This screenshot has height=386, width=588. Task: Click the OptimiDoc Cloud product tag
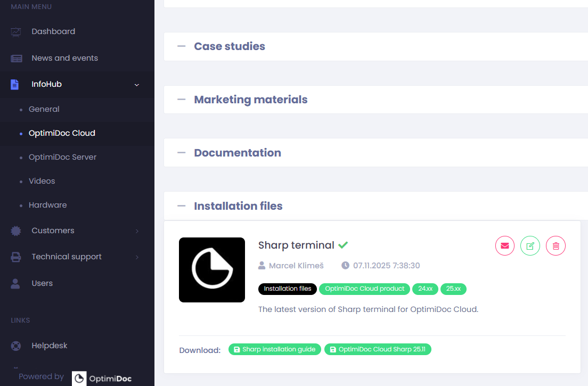[364, 289]
